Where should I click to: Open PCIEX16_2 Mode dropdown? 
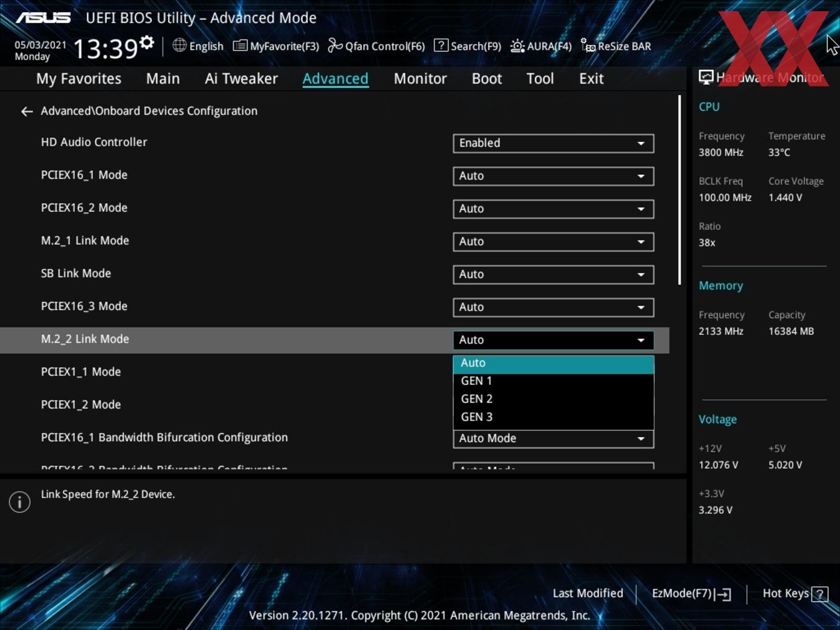coord(553,209)
